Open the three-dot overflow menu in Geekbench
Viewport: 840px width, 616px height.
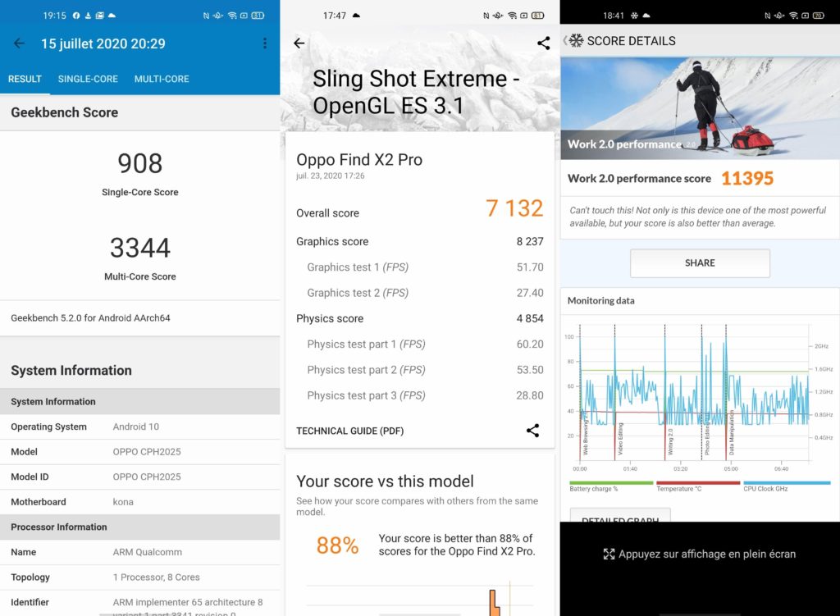265,43
